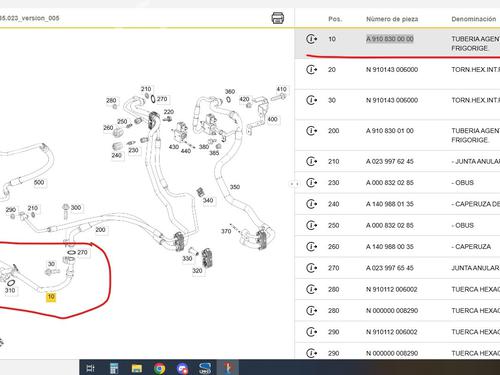Open info icon for position 20 row
The width and height of the screenshot is (500, 375).
(311, 70)
